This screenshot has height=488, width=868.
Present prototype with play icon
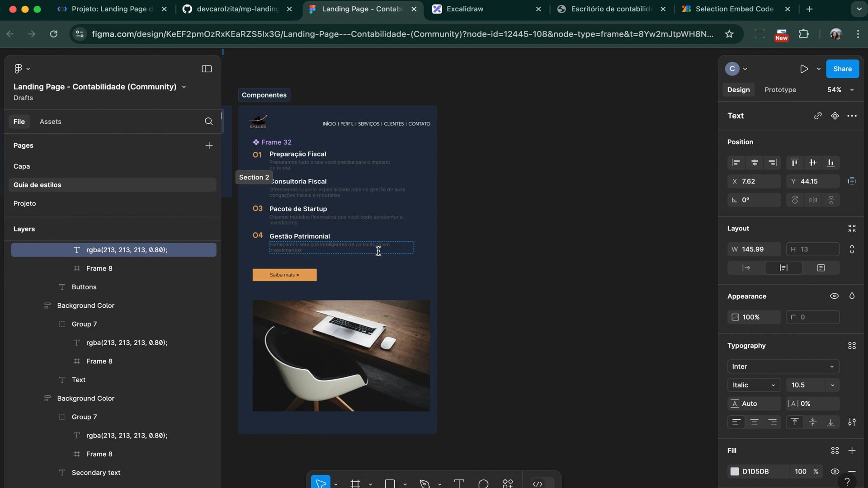pos(804,69)
